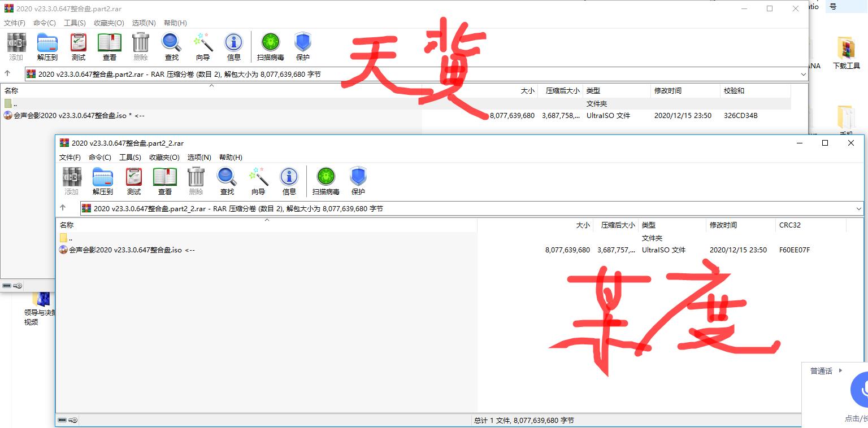Sort by 校验和 column in part2.rar window
Viewport: 868px width, 428px height.
click(755, 90)
